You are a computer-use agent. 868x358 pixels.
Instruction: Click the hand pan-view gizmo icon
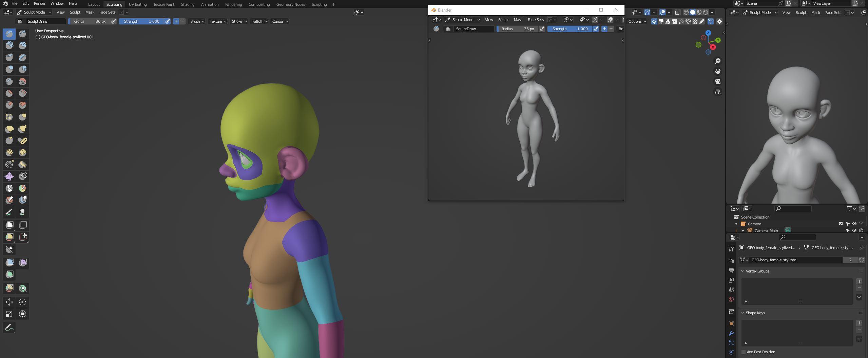pyautogui.click(x=718, y=71)
